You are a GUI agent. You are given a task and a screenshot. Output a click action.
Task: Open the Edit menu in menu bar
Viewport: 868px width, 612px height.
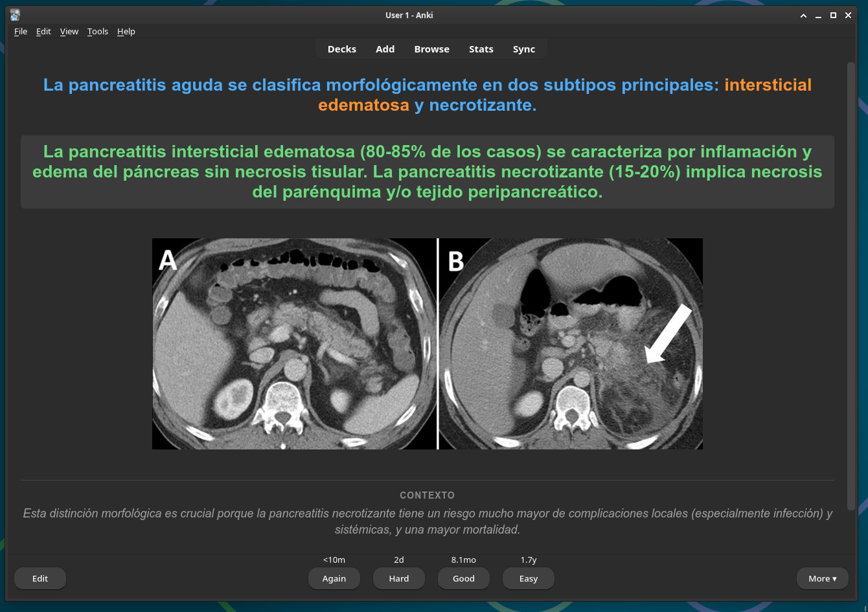tap(43, 31)
